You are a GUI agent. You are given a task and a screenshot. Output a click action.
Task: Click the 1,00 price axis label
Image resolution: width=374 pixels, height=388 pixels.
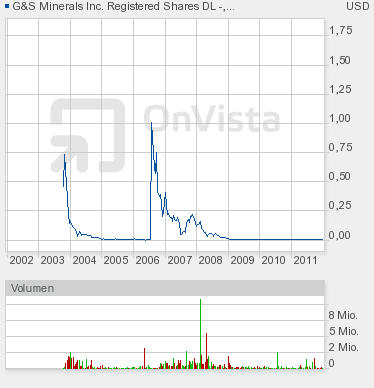340,118
